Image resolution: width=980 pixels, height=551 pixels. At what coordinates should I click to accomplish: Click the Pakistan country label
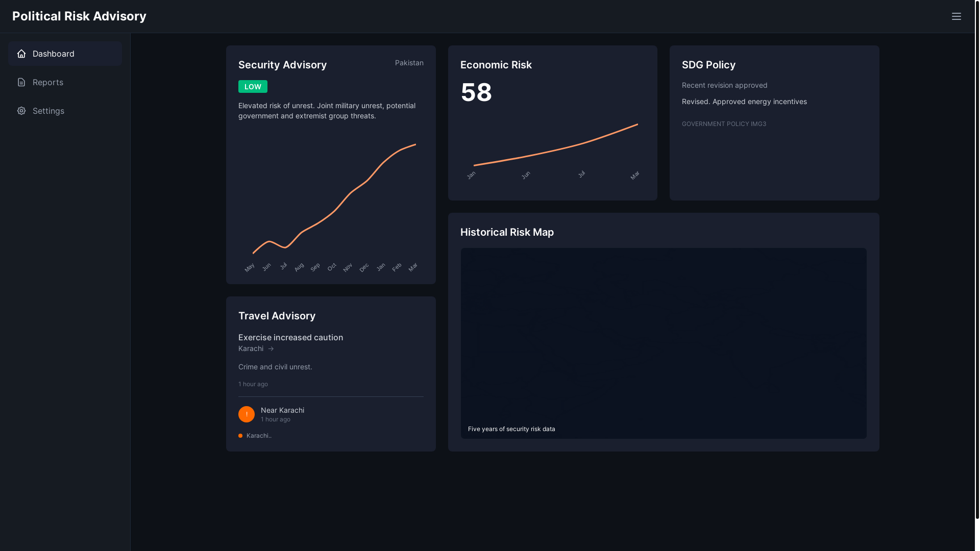tap(409, 63)
